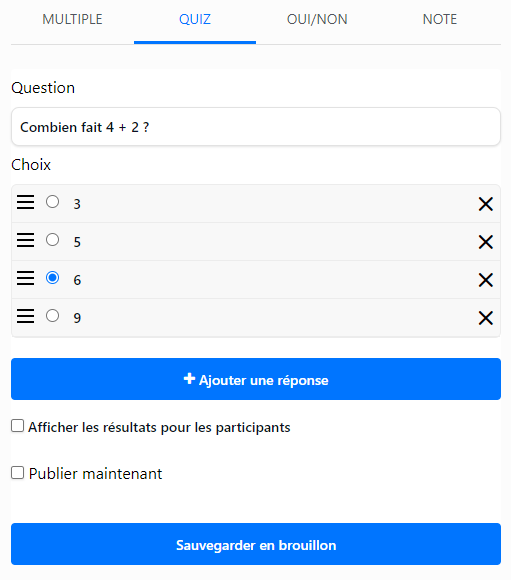Delete answer choice 5 using its X icon
The width and height of the screenshot is (511, 580).
[485, 242]
